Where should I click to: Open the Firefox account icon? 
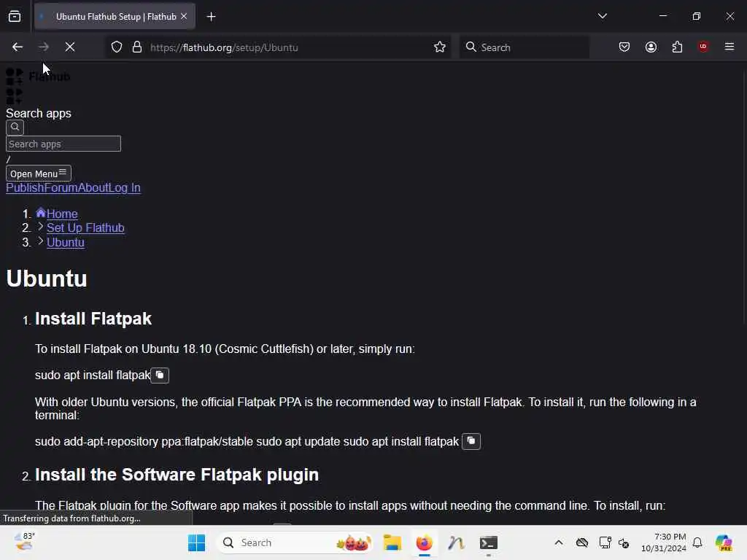pos(651,47)
